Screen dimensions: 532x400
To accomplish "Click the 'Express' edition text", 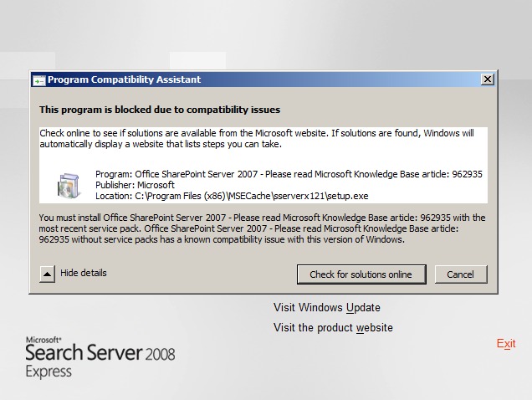I will tap(47, 372).
